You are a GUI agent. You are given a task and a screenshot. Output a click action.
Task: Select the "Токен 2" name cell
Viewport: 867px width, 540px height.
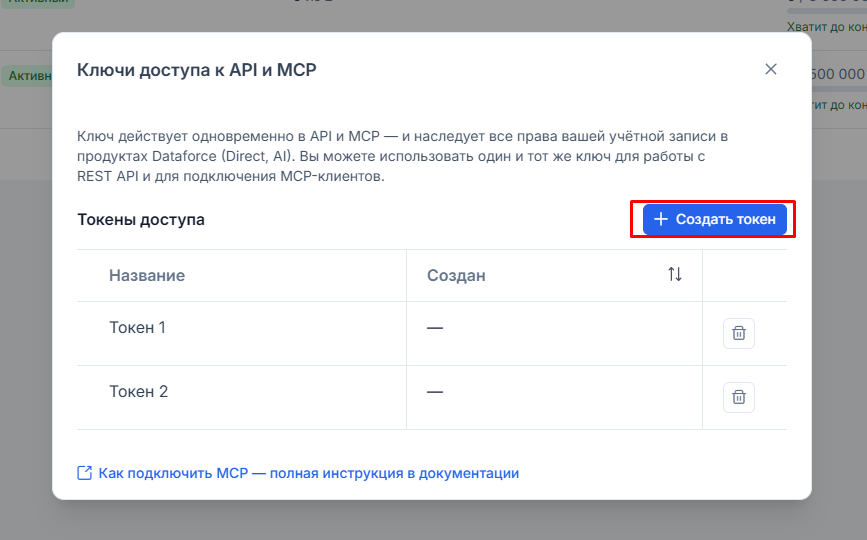pos(242,397)
